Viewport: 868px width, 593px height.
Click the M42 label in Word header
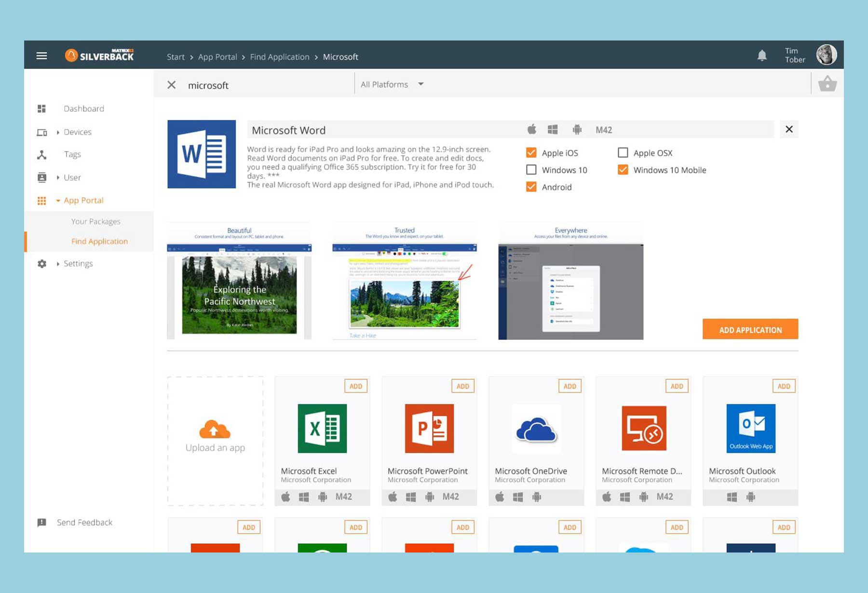tap(603, 130)
